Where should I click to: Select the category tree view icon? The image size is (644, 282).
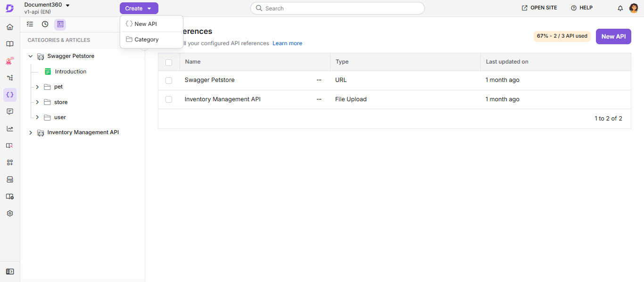60,24
